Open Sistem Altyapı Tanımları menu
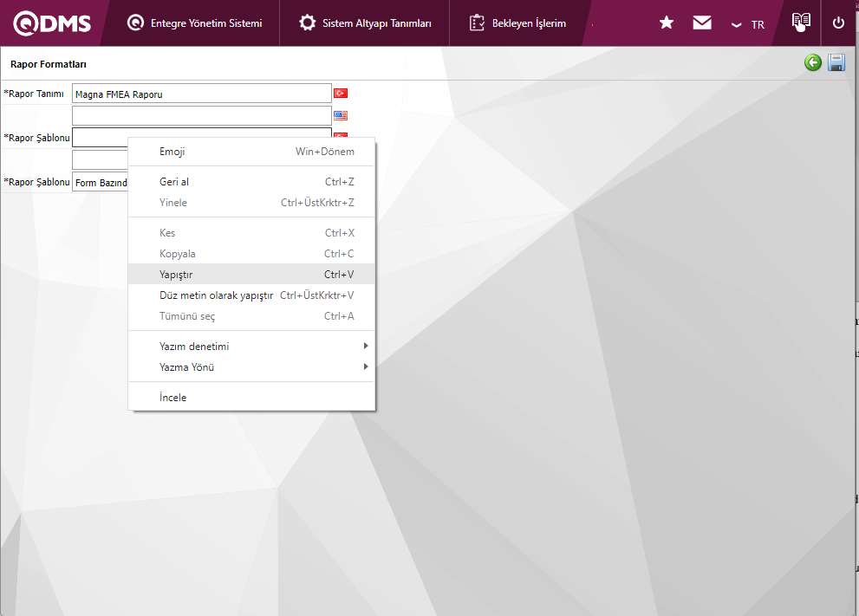Image resolution: width=859 pixels, height=616 pixels. [365, 23]
